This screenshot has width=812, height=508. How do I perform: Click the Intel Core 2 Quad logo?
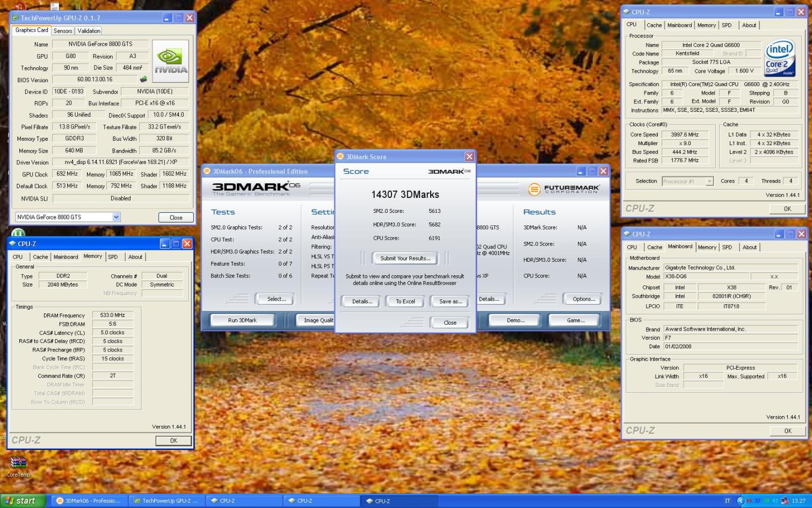pyautogui.click(x=780, y=57)
